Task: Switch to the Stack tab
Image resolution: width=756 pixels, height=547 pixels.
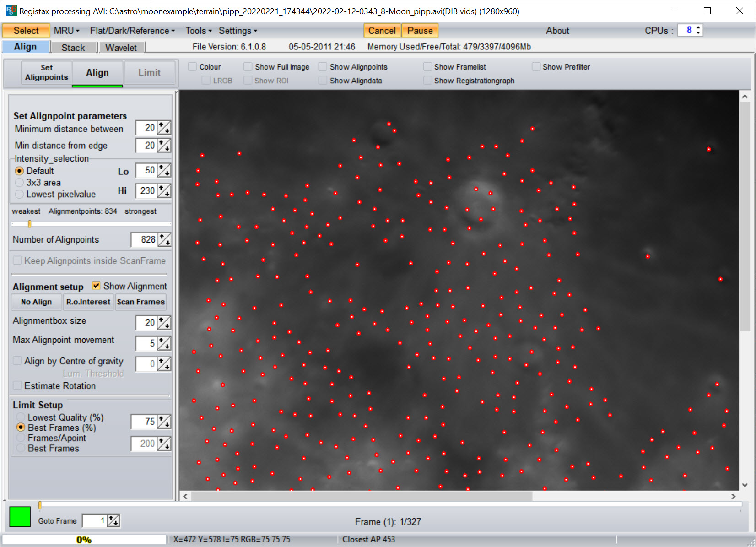Action: (73, 48)
